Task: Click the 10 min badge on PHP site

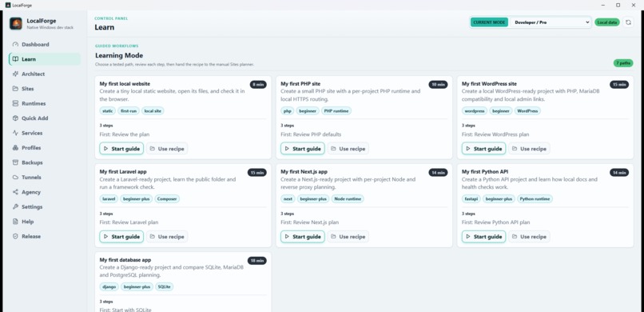Action: click(x=438, y=84)
